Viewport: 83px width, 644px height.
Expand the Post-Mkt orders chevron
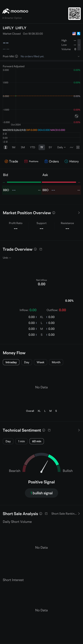click(79, 56)
